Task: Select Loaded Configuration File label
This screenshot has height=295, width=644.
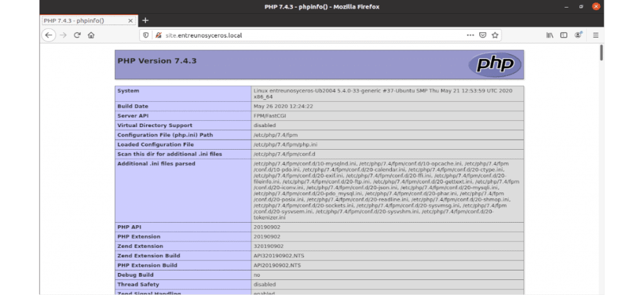Action: 155,145
